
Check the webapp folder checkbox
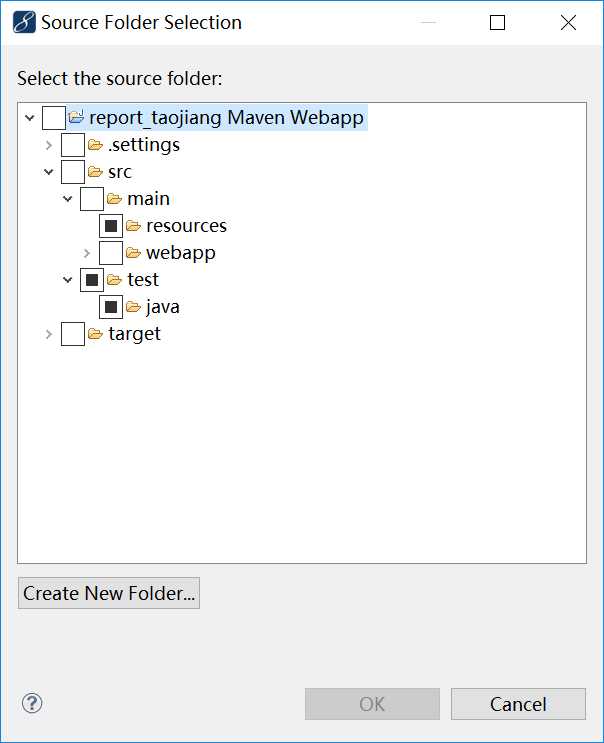click(x=111, y=253)
